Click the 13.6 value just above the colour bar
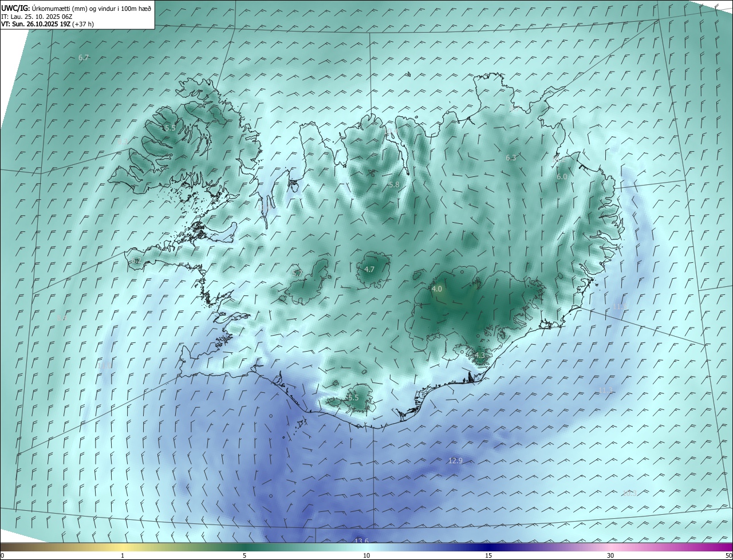Screen dimensions: 733x560 point(361,541)
